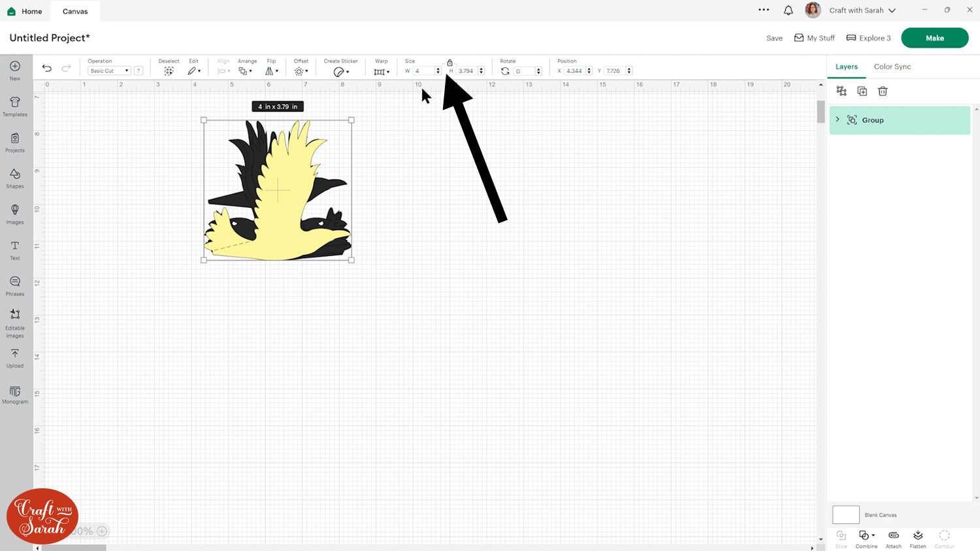Undo the last action
980x551 pixels.
point(47,68)
